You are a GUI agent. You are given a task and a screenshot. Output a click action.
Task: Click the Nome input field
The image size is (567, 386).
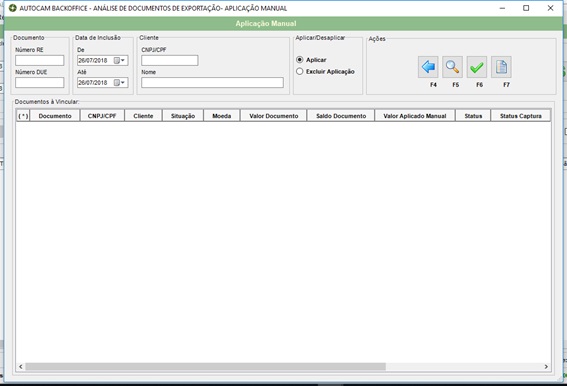pyautogui.click(x=212, y=82)
